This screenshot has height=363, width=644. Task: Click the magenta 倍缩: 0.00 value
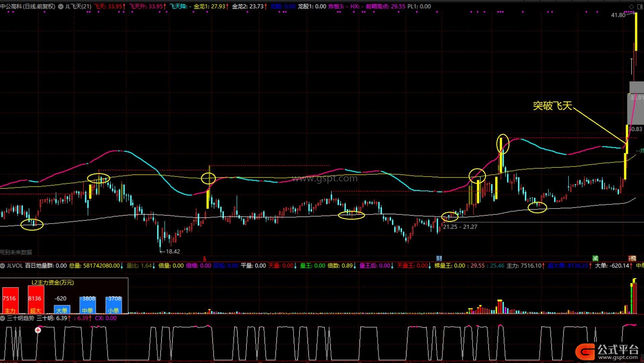pyautogui.click(x=199, y=266)
